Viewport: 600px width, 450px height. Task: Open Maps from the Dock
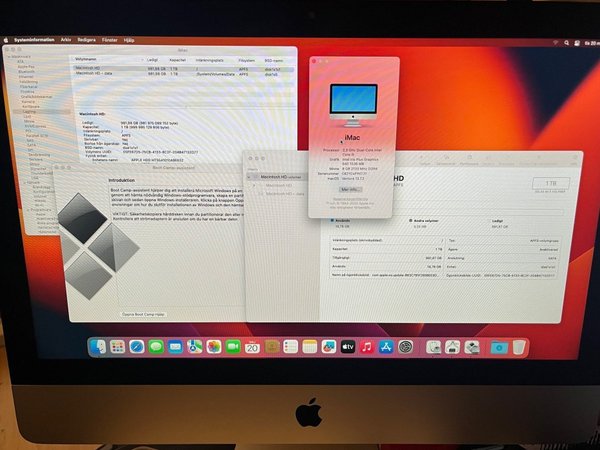point(194,347)
